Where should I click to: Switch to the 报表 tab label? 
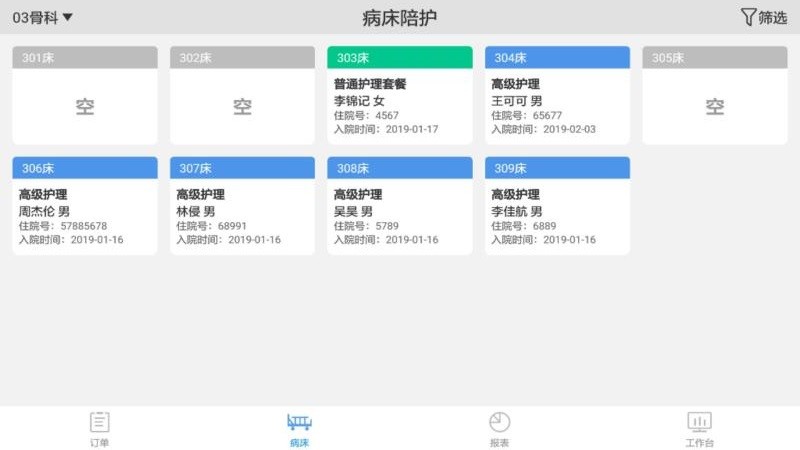(499, 442)
